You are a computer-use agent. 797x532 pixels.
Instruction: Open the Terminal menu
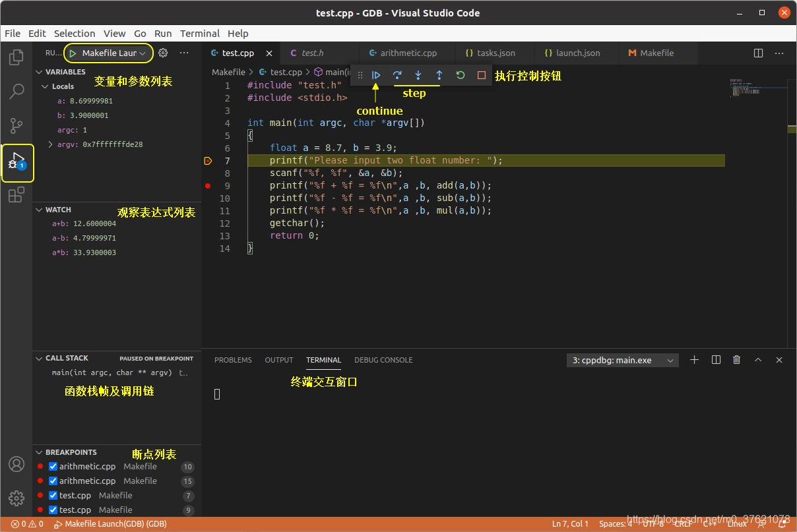[200, 34]
